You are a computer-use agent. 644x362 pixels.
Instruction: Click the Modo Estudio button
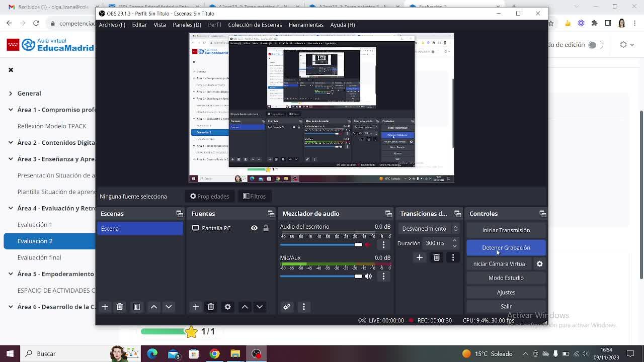506,278
